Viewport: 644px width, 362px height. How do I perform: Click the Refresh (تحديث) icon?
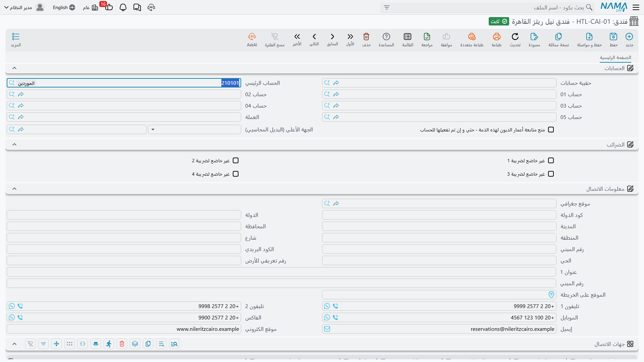[x=515, y=37]
